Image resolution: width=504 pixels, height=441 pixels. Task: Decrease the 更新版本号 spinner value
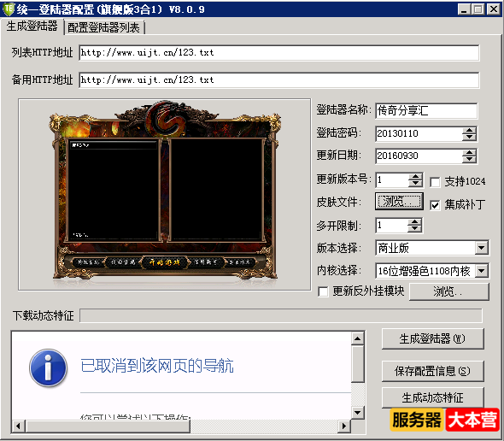coord(415,184)
